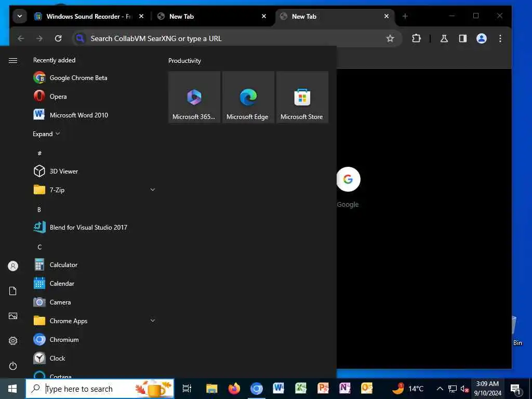Switch to Chromium on the taskbar

click(257, 389)
